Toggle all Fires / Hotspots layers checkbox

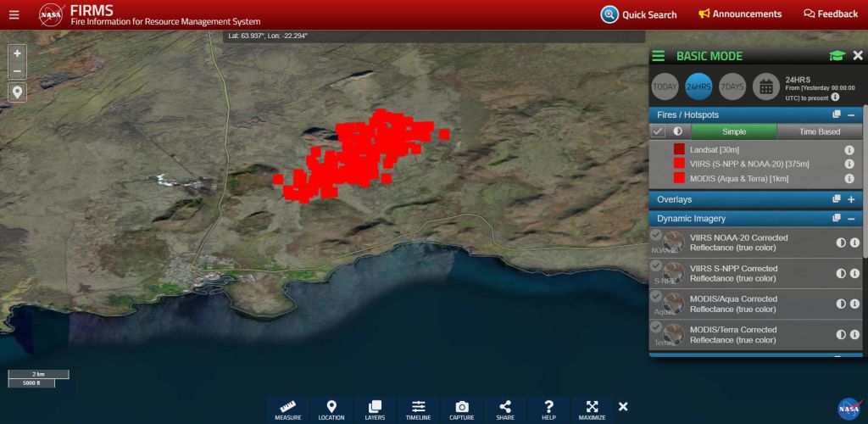[658, 131]
